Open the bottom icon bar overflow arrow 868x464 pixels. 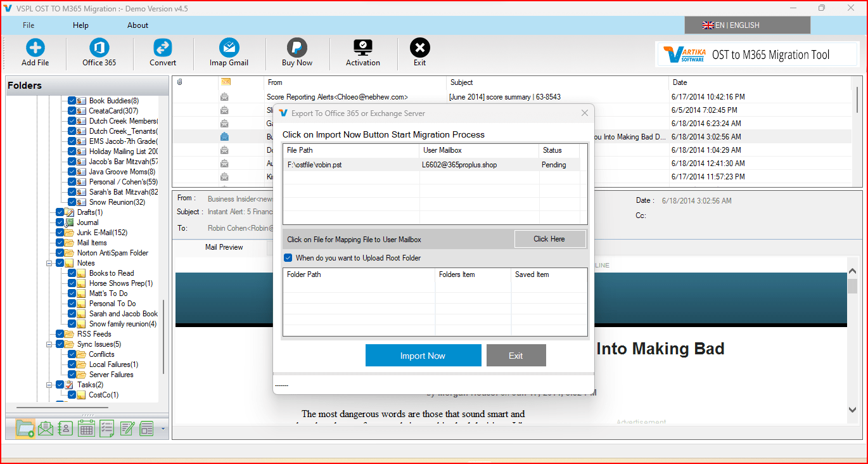[x=163, y=429]
